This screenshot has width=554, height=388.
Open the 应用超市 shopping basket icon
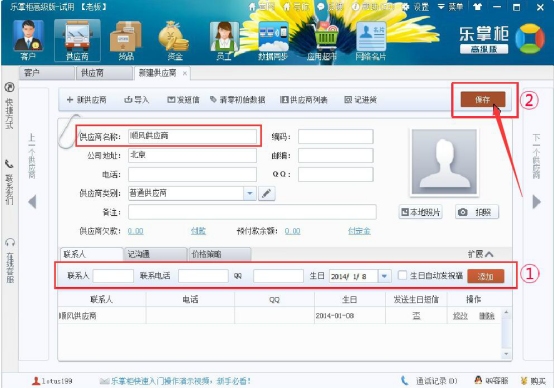pyautogui.click(x=322, y=40)
